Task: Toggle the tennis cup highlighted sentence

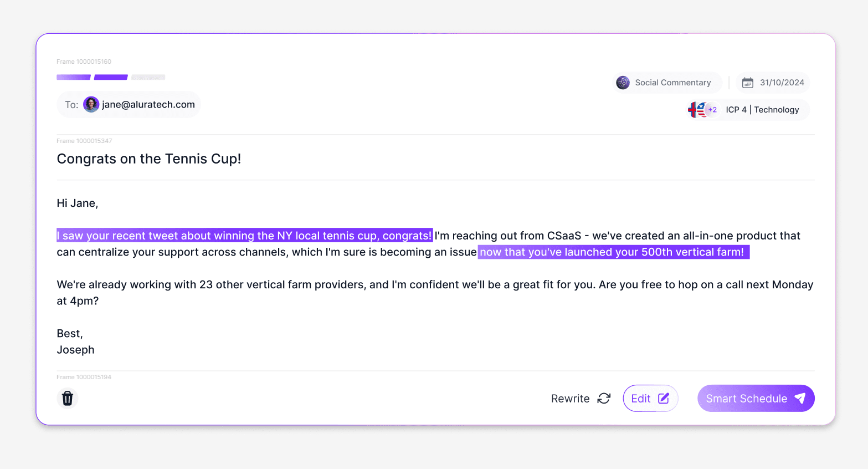Action: pyautogui.click(x=244, y=235)
